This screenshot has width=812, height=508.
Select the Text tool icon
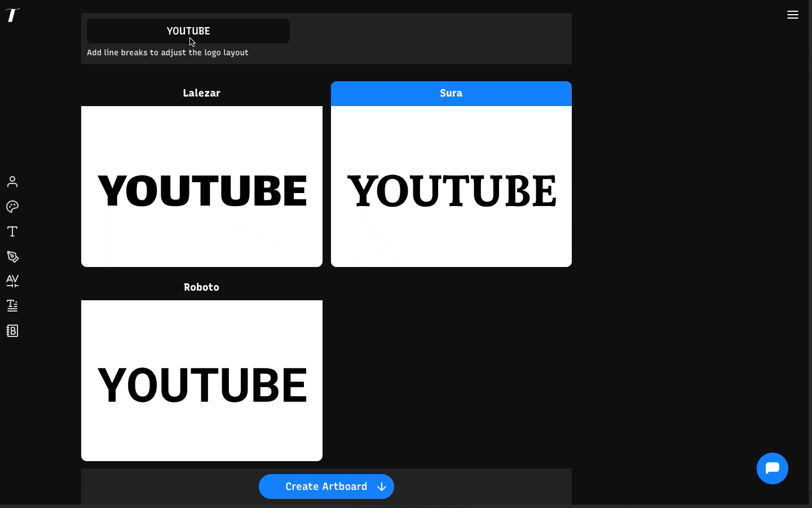(x=12, y=231)
